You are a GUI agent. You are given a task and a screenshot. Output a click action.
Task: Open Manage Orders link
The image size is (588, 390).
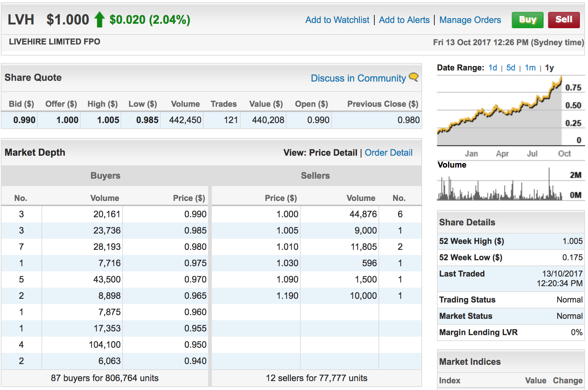[x=470, y=20]
